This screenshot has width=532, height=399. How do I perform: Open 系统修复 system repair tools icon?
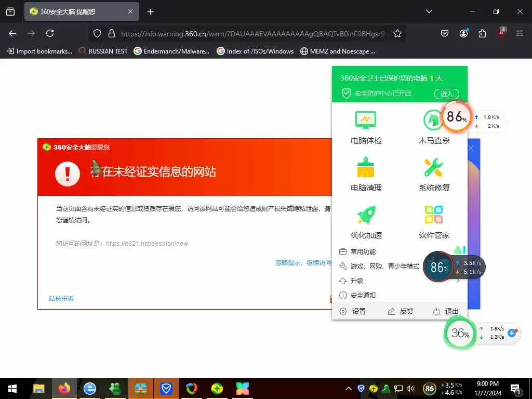click(x=434, y=175)
